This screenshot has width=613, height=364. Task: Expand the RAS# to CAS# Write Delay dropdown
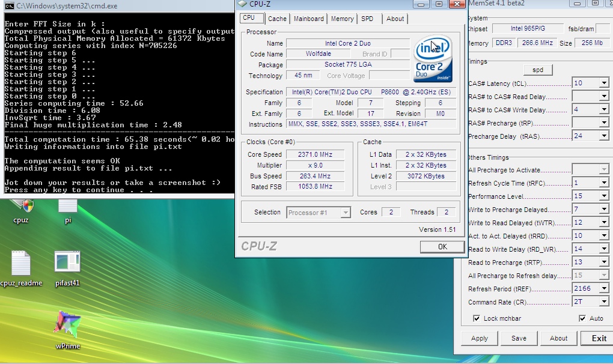[604, 110]
